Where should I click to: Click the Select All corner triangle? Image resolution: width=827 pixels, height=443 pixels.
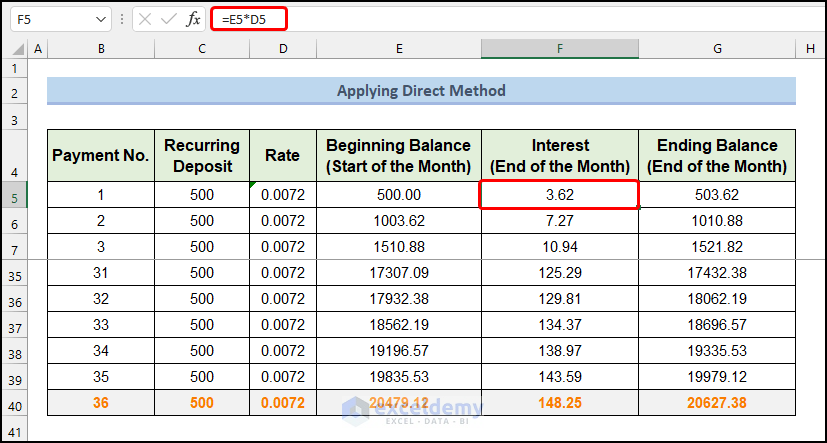pos(17,49)
